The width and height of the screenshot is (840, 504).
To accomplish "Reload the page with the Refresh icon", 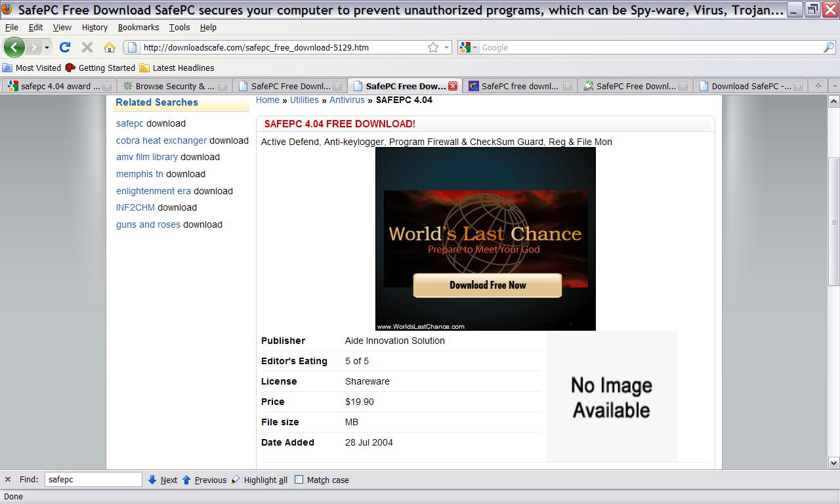I will (64, 47).
